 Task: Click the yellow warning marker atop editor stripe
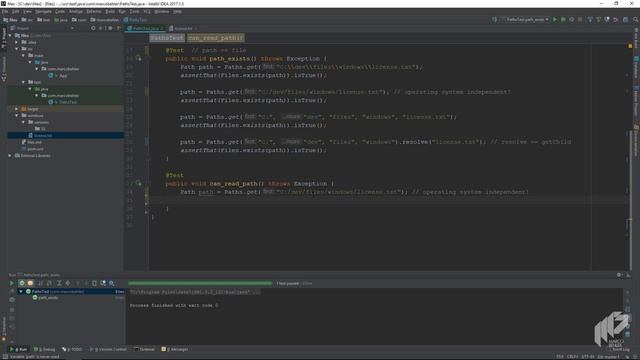(x=630, y=46)
